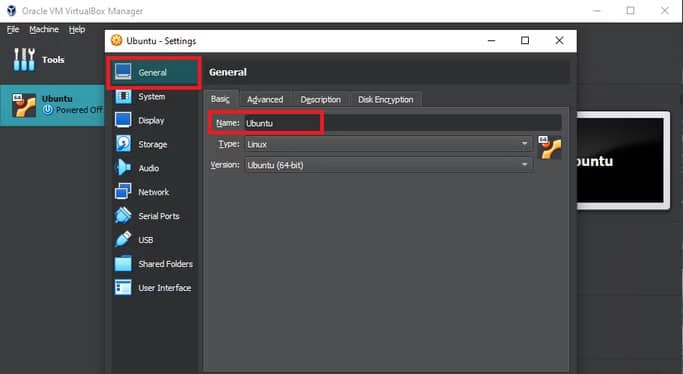Select the Display category icon
Image resolution: width=683 pixels, height=374 pixels.
(123, 120)
